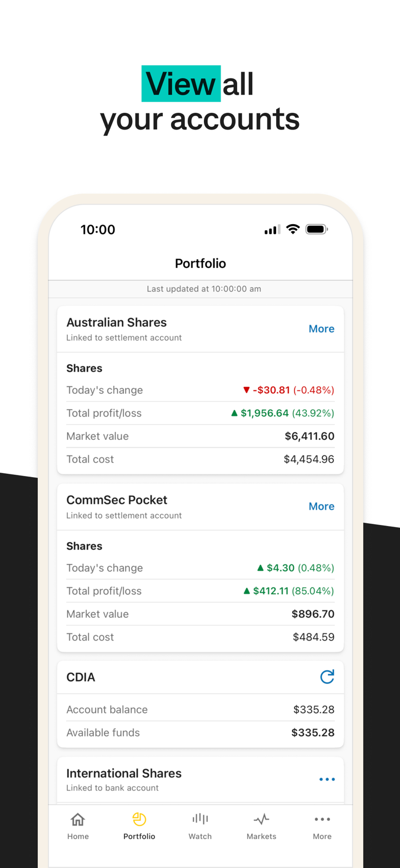This screenshot has width=400, height=868.
Task: Tap the battery status icon
Action: click(x=317, y=230)
